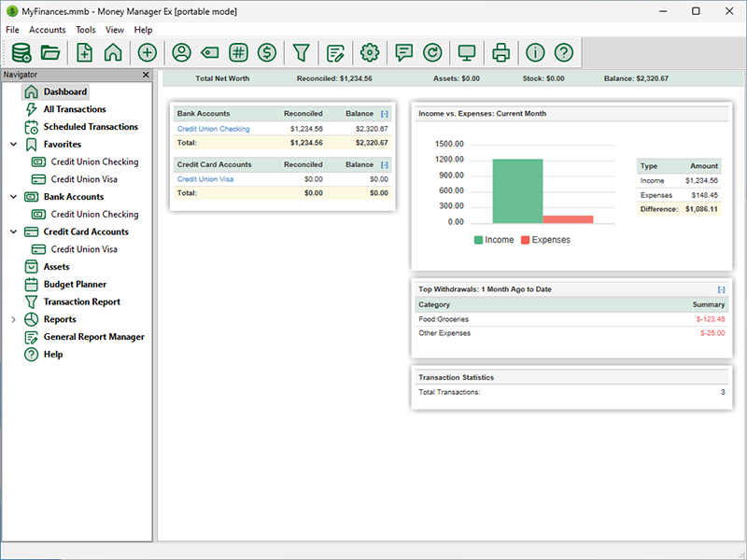Screen dimensions: 747x560
Task: Click the Transaction Filter funnel icon
Action: pyautogui.click(x=301, y=52)
